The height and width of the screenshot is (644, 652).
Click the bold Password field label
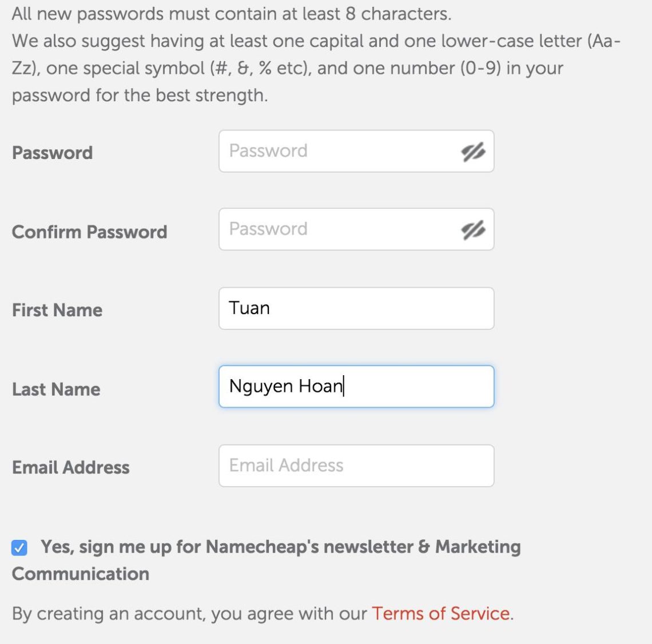tap(52, 153)
